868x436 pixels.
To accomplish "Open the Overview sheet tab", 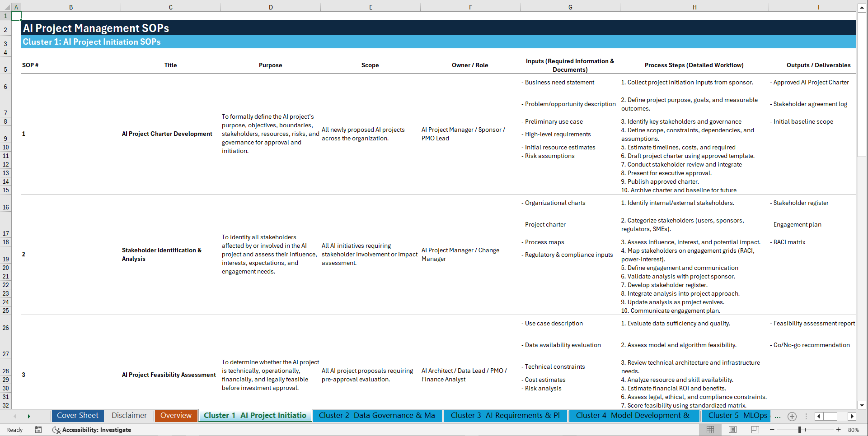I will pos(176,415).
